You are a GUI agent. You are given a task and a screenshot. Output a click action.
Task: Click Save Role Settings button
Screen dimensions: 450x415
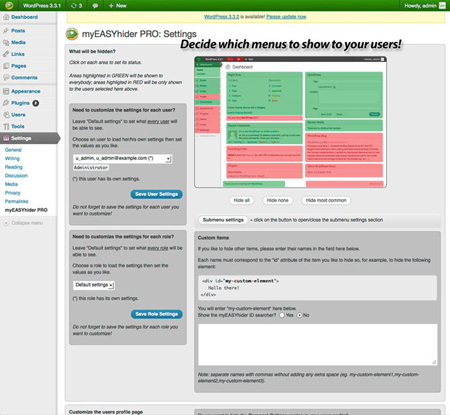point(157,314)
